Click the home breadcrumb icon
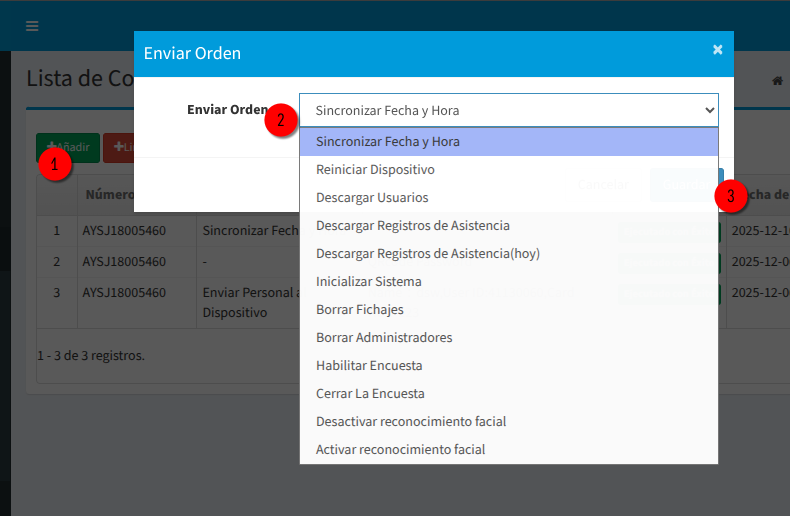790x516 pixels. (x=777, y=81)
